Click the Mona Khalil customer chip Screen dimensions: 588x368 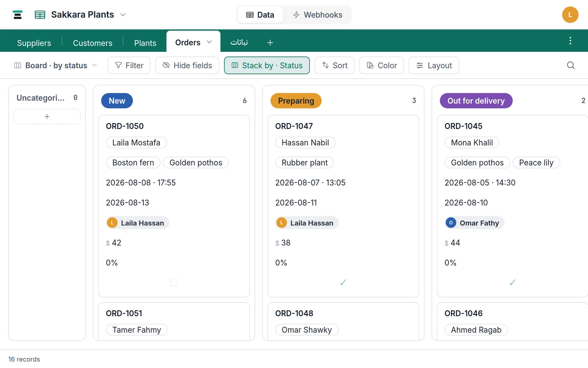coord(472,142)
